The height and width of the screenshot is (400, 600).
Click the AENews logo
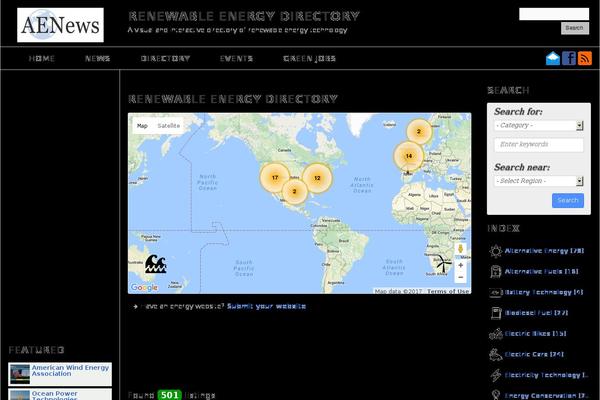60,25
